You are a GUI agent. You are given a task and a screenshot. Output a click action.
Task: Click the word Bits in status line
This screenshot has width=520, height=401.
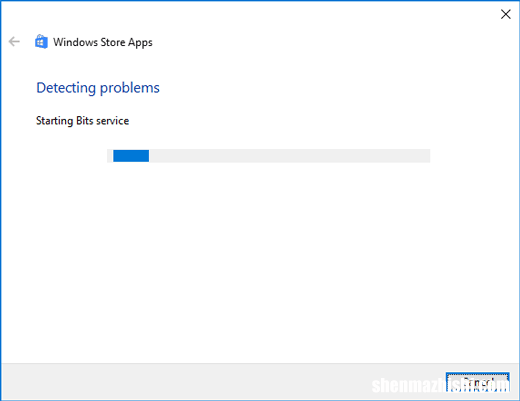pos(85,120)
